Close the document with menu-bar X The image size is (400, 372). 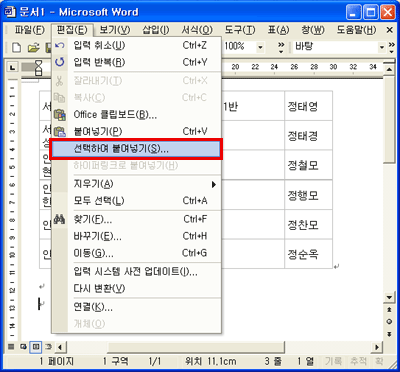tap(389, 30)
